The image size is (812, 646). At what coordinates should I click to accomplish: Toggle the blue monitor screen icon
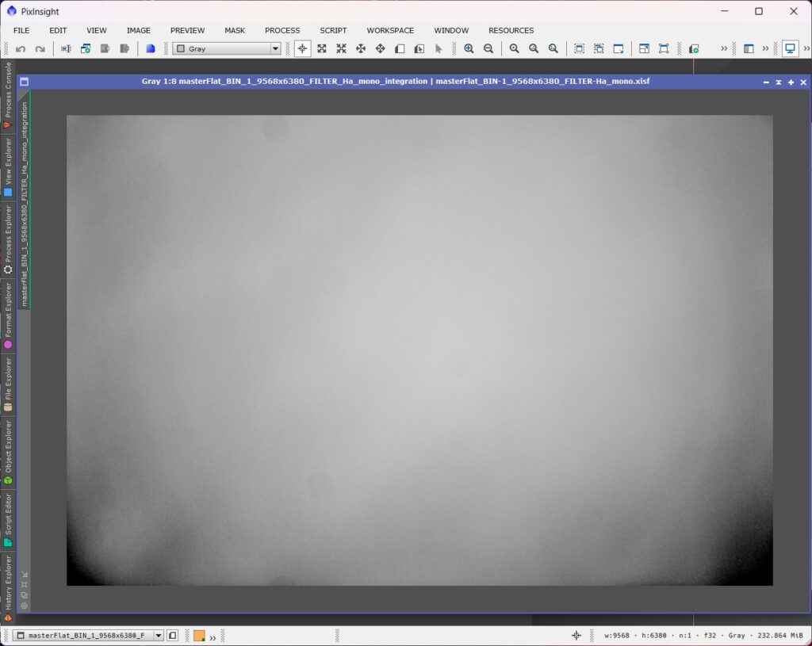click(791, 48)
